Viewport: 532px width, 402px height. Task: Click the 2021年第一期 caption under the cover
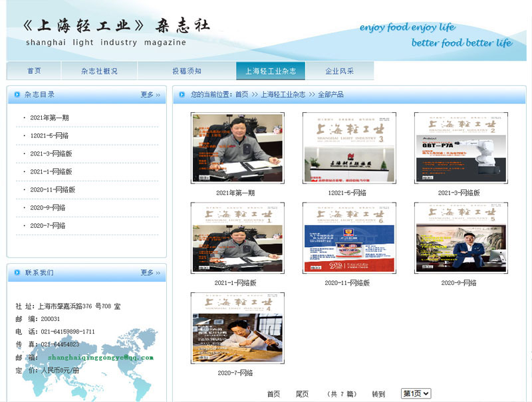coord(235,193)
